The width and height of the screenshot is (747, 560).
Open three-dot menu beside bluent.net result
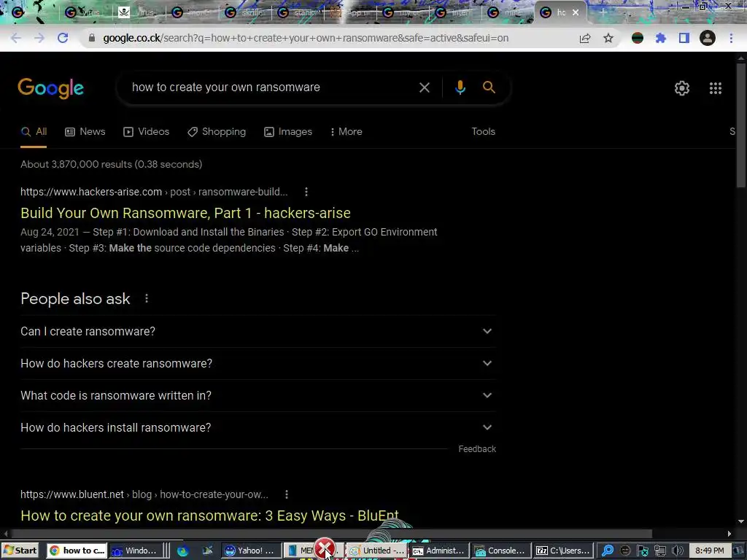(286, 495)
